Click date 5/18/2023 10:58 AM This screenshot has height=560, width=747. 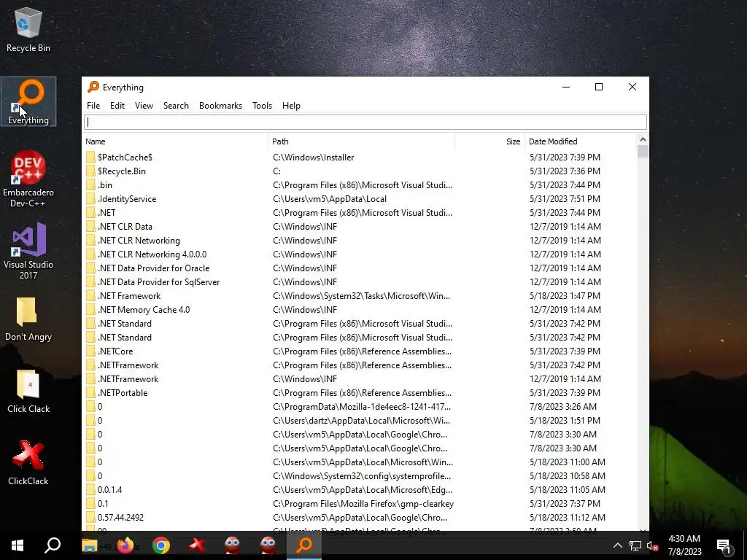568,475
